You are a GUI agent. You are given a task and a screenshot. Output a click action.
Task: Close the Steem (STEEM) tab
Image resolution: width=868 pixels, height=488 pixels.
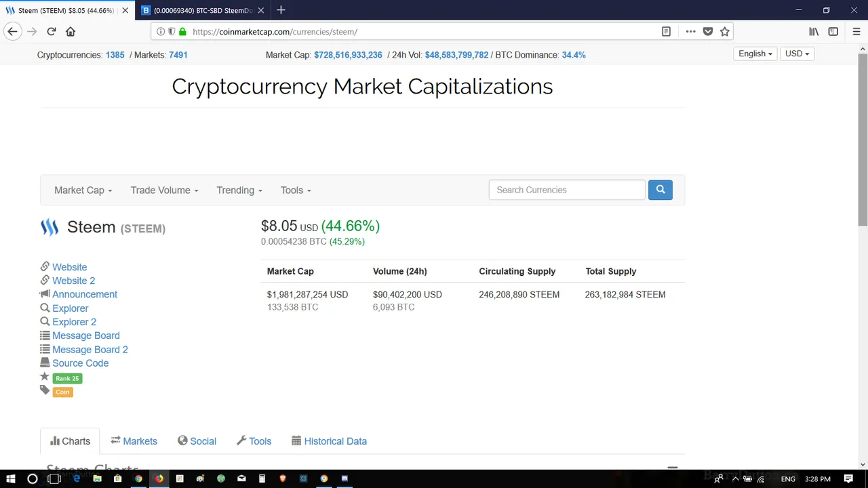click(125, 10)
